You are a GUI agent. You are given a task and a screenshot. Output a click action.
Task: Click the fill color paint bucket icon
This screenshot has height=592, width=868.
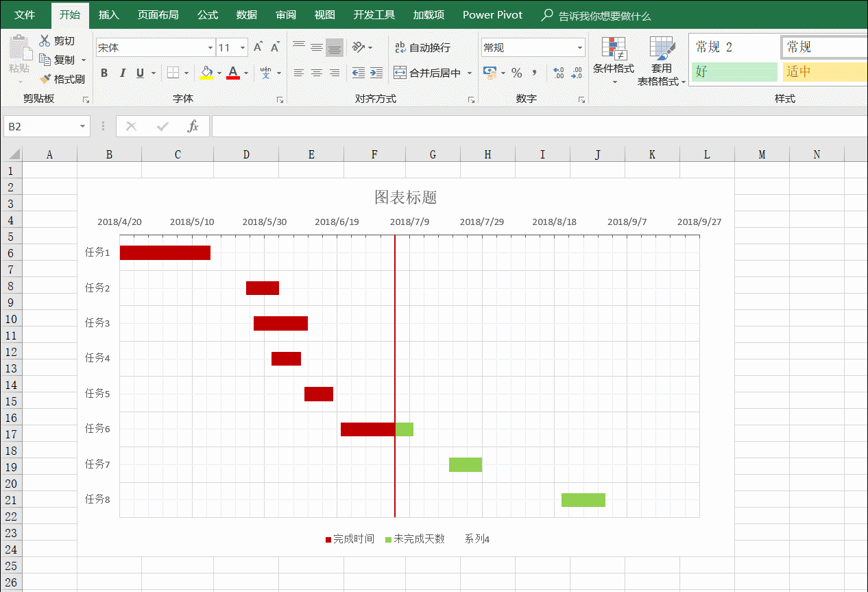[x=206, y=73]
